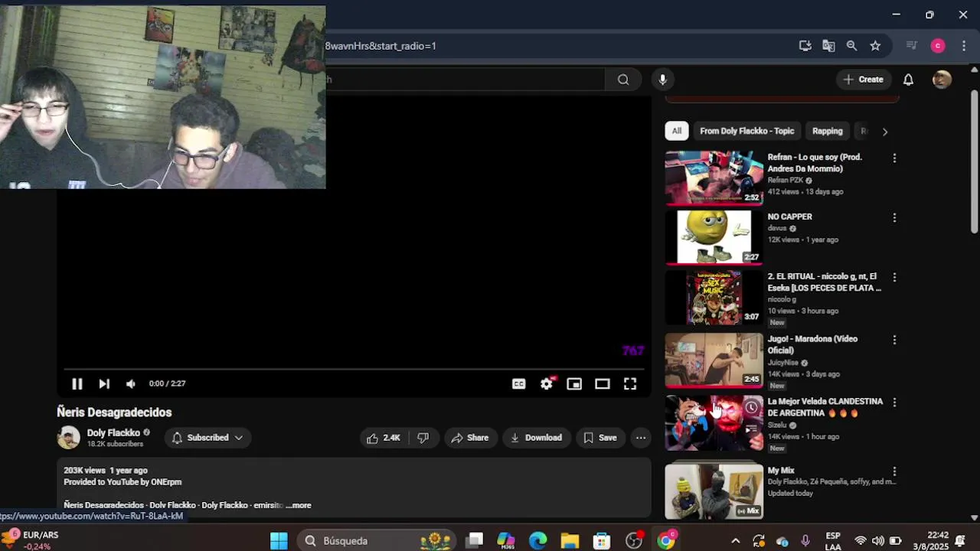Image resolution: width=980 pixels, height=551 pixels.
Task: Mute the video volume speaker icon
Action: click(131, 383)
